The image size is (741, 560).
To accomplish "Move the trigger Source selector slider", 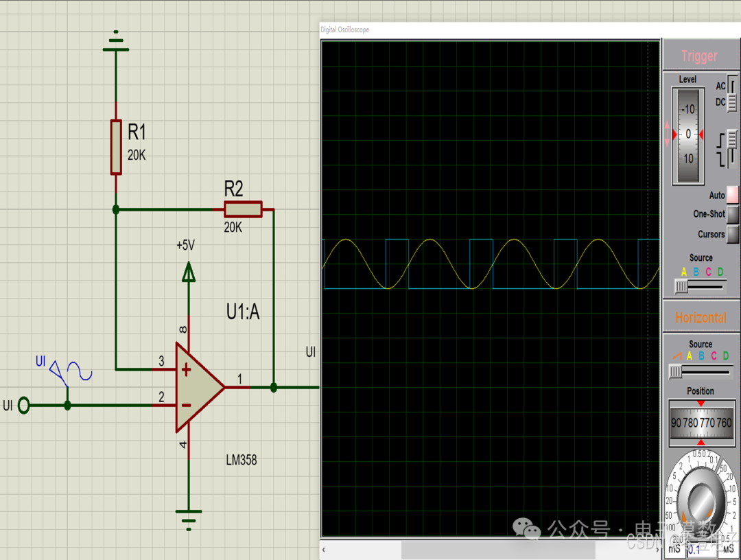I will 681,286.
